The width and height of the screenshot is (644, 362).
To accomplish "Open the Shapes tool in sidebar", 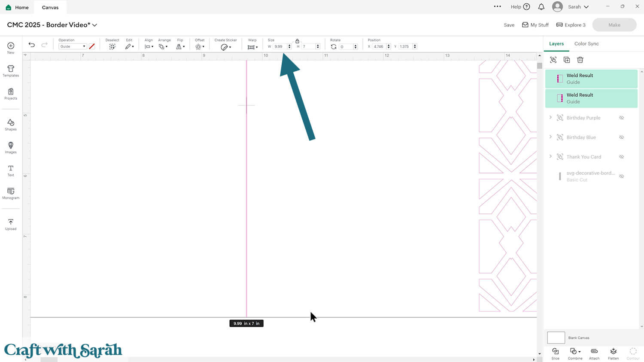I will pos(11,125).
